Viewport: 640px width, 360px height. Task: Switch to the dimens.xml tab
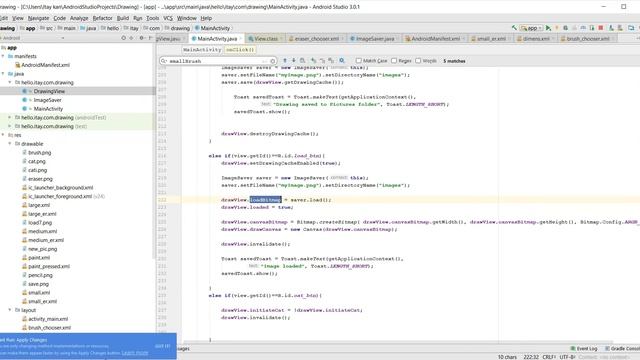pos(535,38)
